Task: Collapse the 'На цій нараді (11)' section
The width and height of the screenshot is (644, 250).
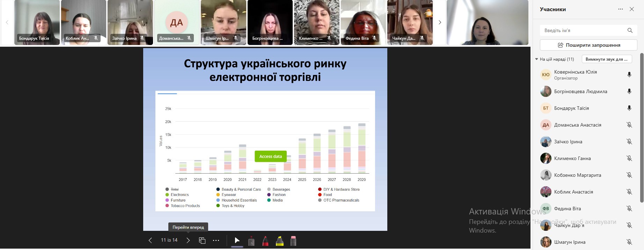Action: pyautogui.click(x=537, y=59)
